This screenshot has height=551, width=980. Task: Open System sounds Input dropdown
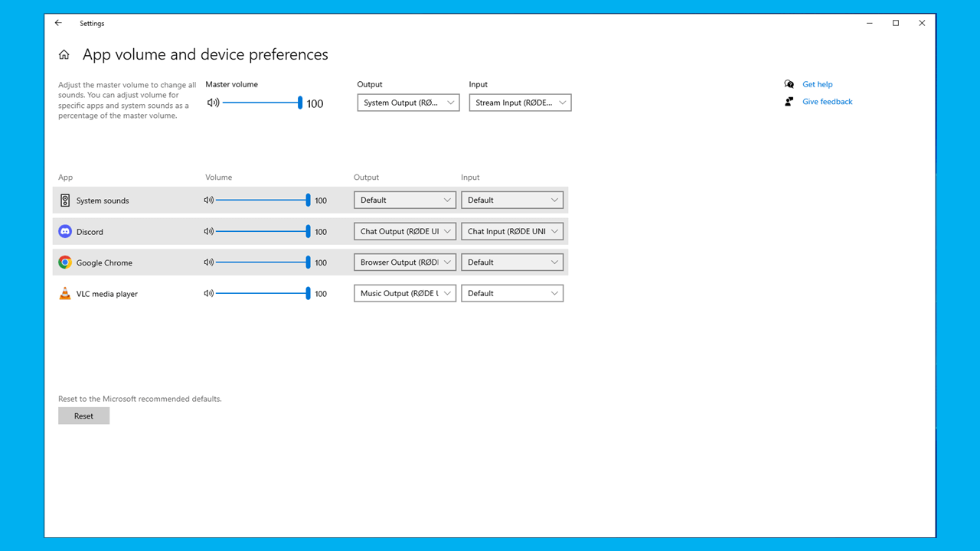pos(511,201)
